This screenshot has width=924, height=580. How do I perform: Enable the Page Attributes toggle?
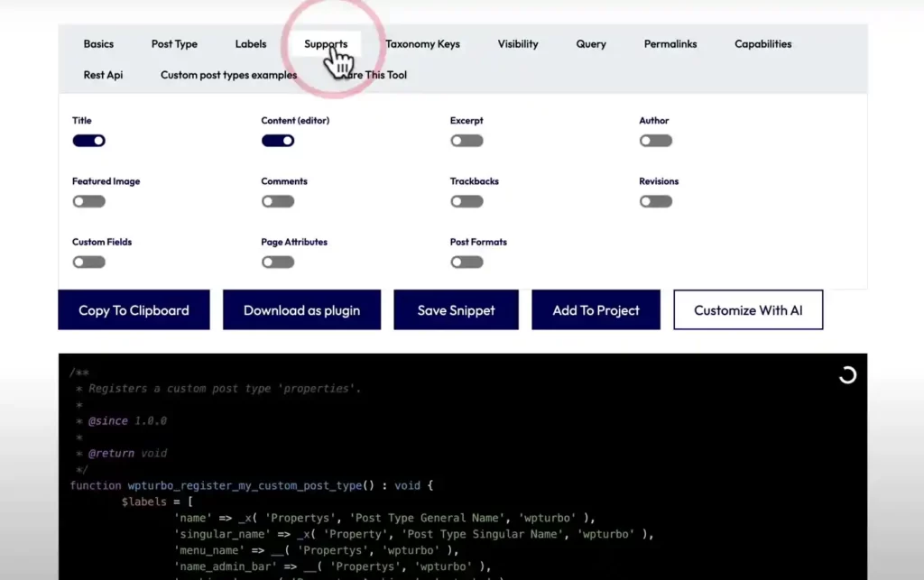(x=278, y=262)
